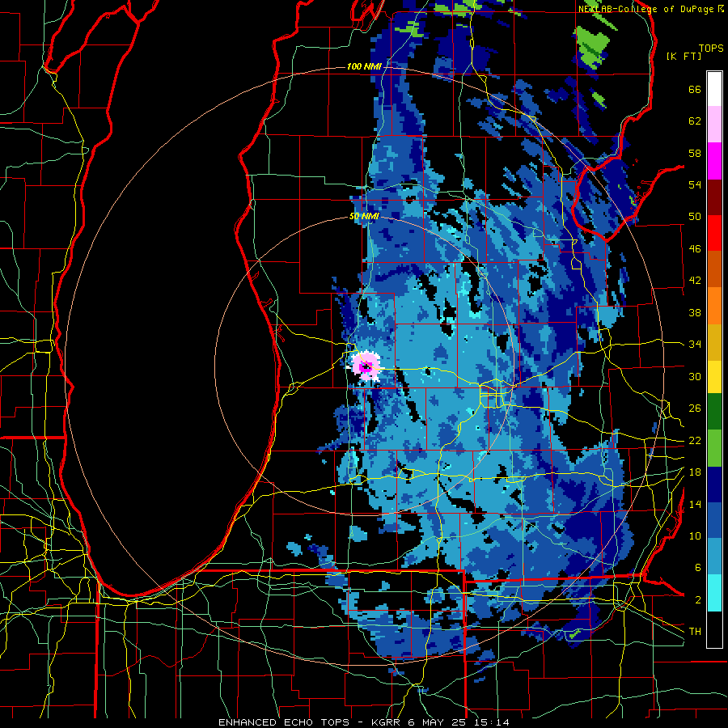The height and width of the screenshot is (728, 728).
Task: Click legend value 6
Action: 698,567
